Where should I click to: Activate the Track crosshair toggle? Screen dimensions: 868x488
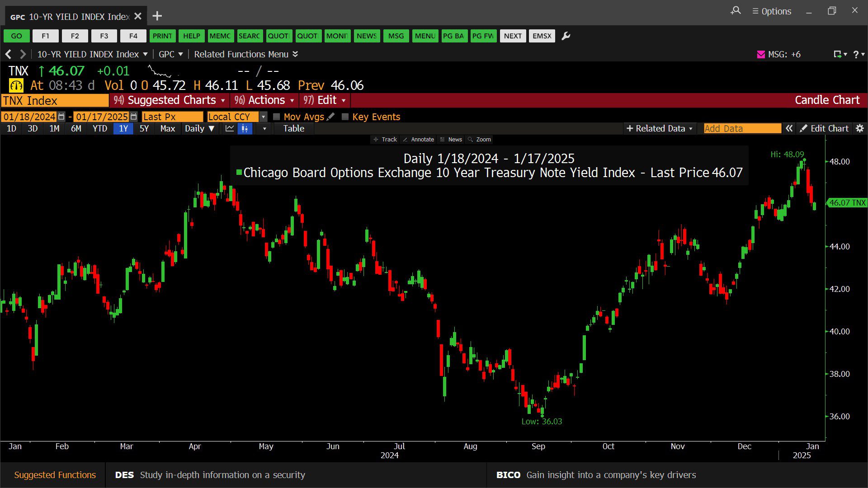385,139
